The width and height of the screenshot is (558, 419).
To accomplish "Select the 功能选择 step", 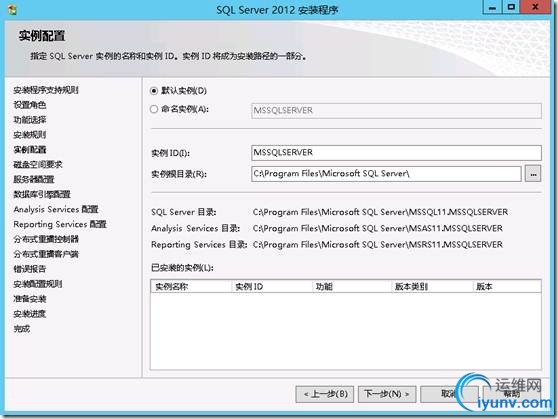I will [x=30, y=120].
